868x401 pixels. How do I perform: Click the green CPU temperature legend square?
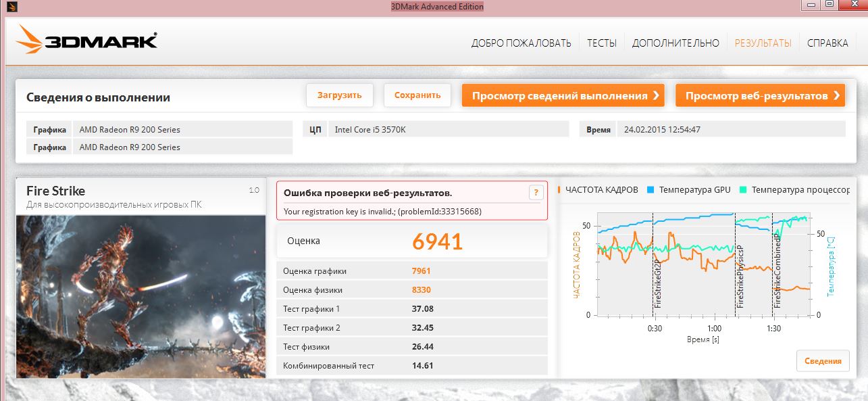pyautogui.click(x=744, y=190)
